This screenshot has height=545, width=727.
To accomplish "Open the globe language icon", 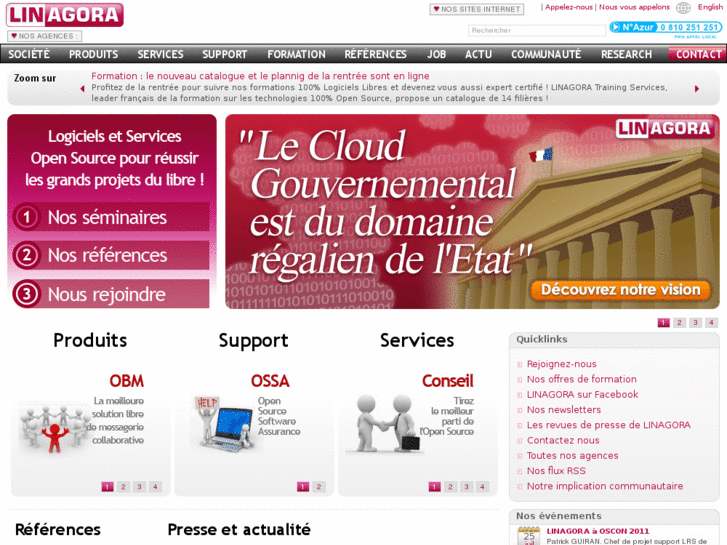I will pyautogui.click(x=683, y=7).
